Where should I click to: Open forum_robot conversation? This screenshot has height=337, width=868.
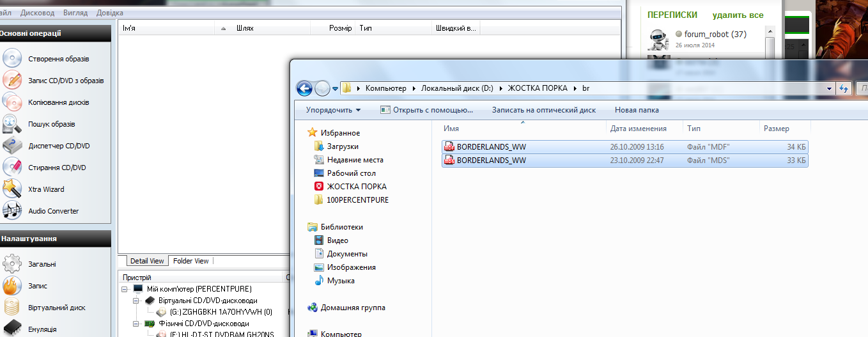pyautogui.click(x=715, y=34)
